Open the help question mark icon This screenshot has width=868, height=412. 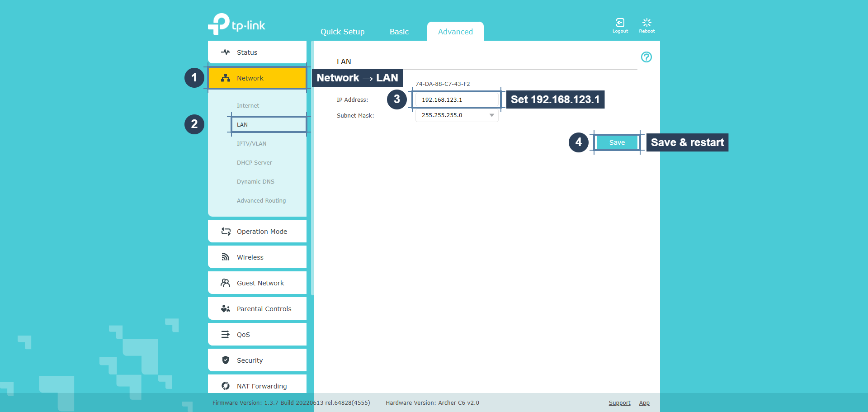click(x=646, y=57)
